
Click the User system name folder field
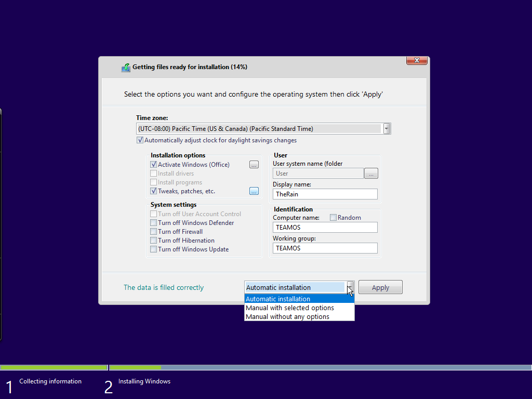(x=318, y=174)
